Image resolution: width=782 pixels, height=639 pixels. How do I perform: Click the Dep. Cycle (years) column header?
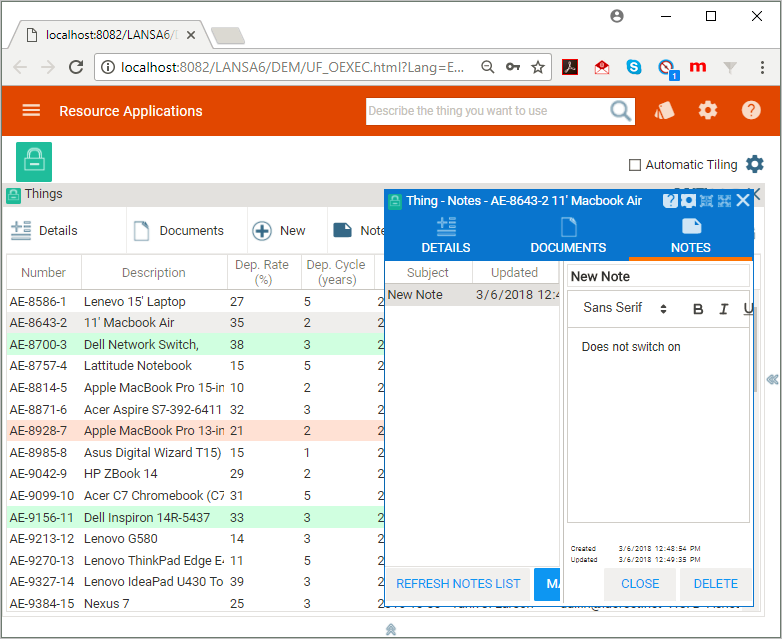[x=337, y=272]
